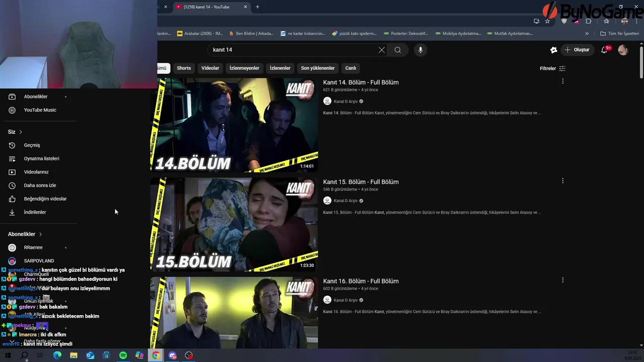
Task: Show more bookmarks with the double chevron
Action: (x=587, y=34)
